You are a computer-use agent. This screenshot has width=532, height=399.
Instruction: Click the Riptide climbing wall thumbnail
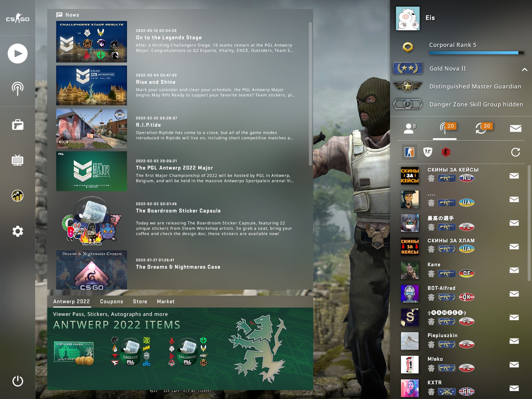click(91, 128)
